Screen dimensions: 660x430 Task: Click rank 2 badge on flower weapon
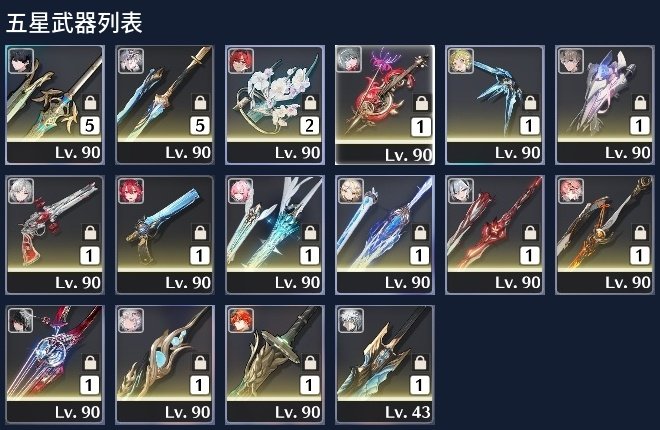click(x=310, y=125)
